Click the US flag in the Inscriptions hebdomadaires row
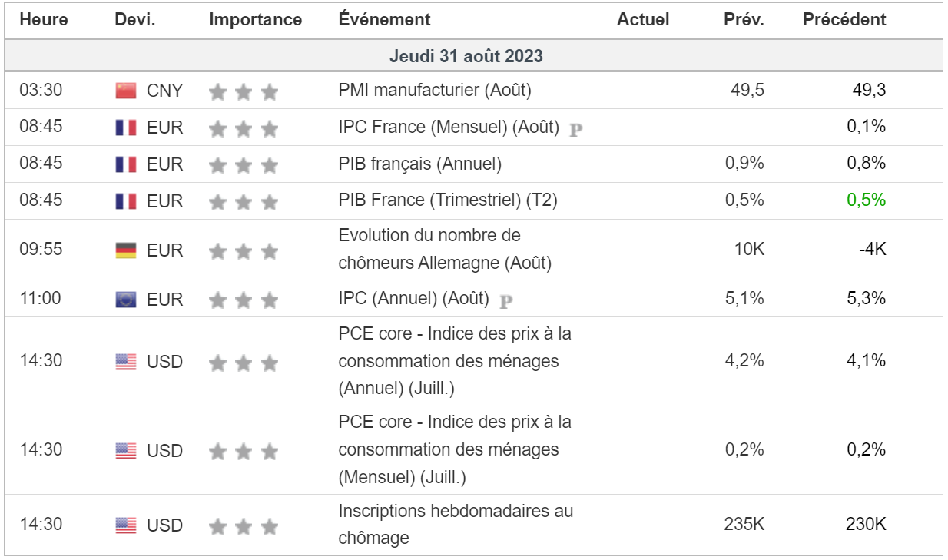The image size is (948, 560). (126, 525)
